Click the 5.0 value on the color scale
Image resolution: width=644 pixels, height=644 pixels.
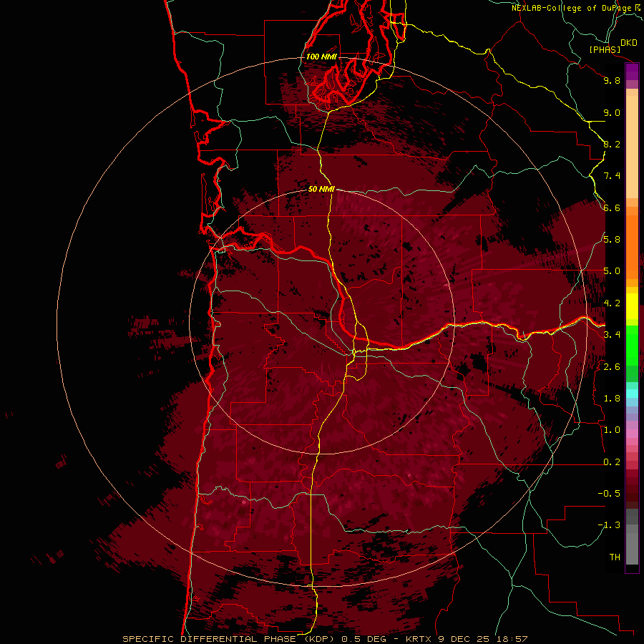pyautogui.click(x=612, y=271)
